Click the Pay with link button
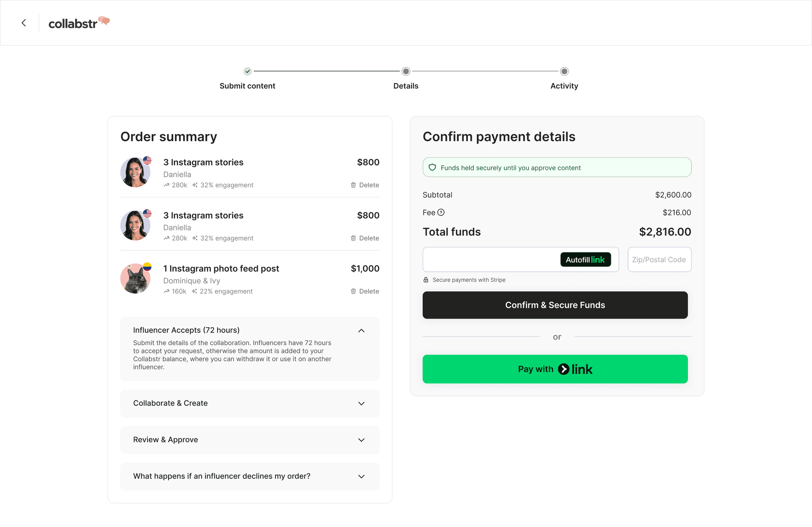Screen dimensions: 812x527 (555, 369)
